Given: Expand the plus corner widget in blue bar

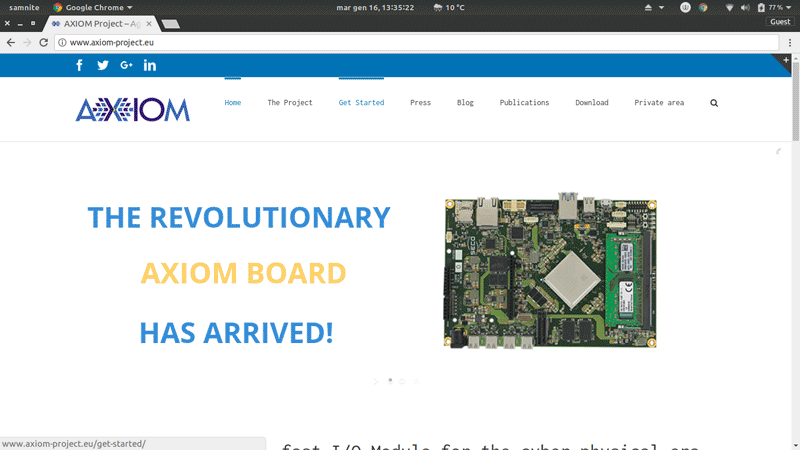Looking at the screenshot, I should point(786,60).
